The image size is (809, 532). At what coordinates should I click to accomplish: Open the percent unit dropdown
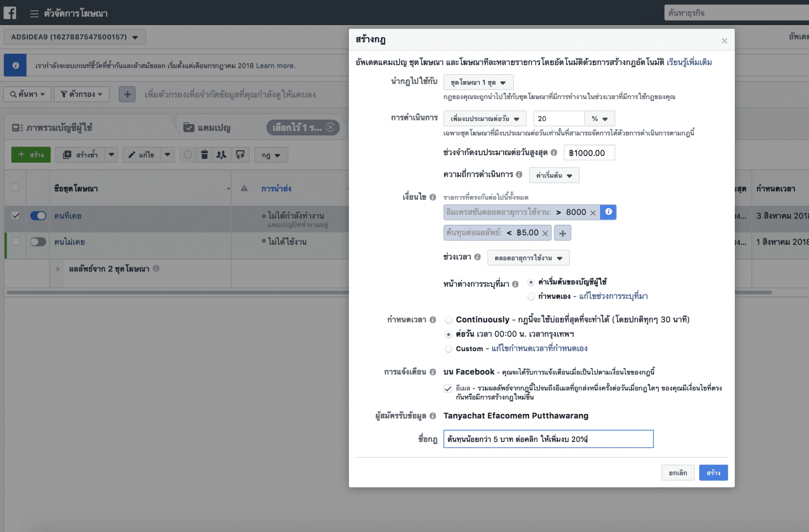[x=599, y=118]
